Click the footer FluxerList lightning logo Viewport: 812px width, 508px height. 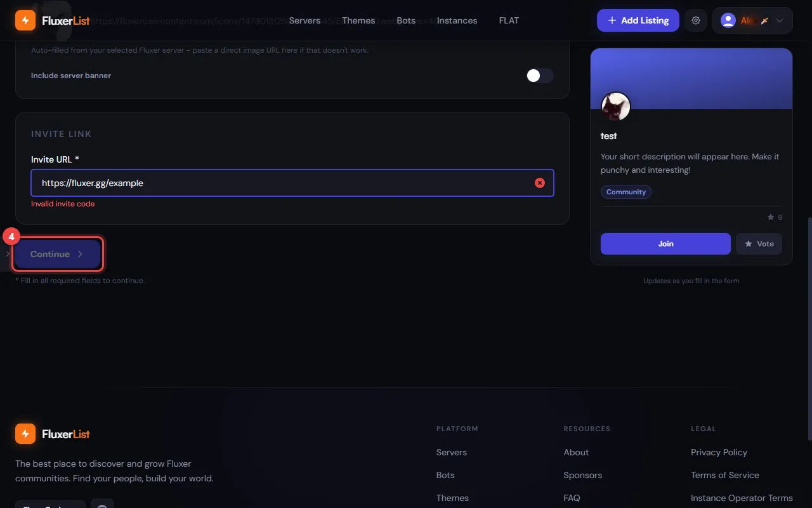tap(25, 434)
